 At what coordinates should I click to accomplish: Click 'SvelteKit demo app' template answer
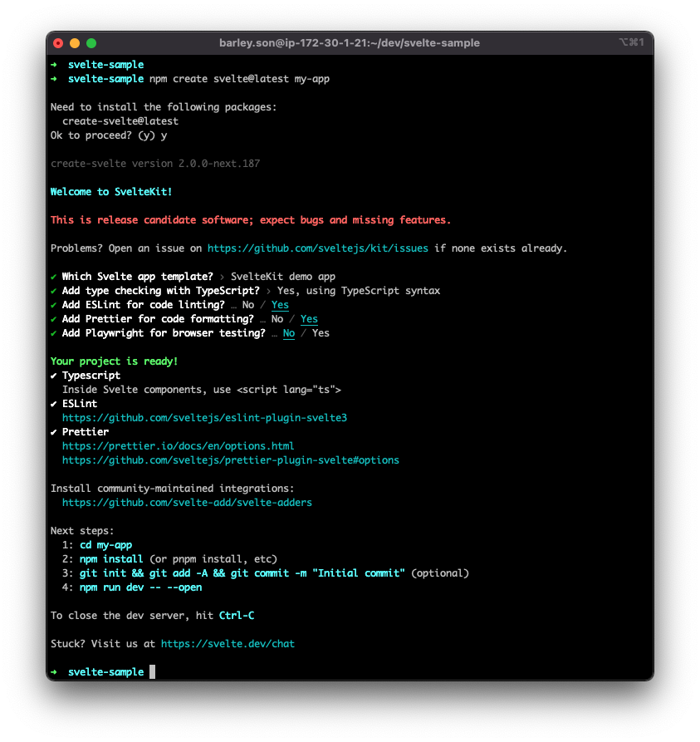[x=283, y=277]
